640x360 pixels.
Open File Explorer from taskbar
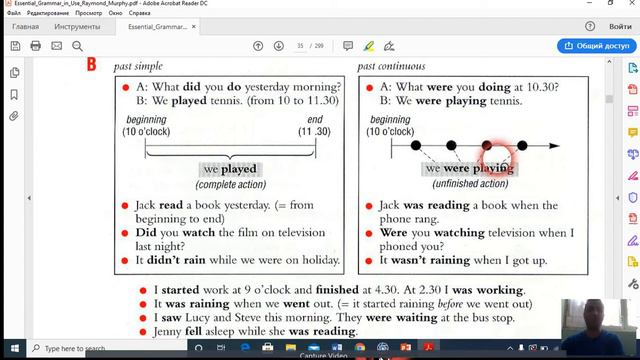pyautogui.click(x=291, y=348)
